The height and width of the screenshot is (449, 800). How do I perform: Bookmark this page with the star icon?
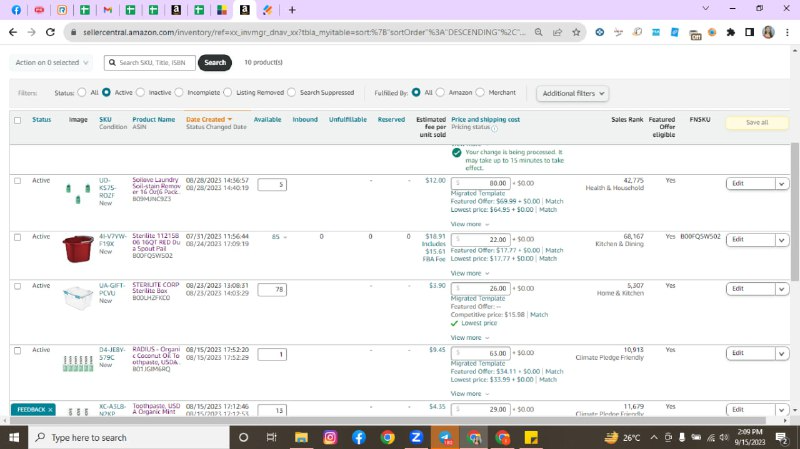pos(576,32)
